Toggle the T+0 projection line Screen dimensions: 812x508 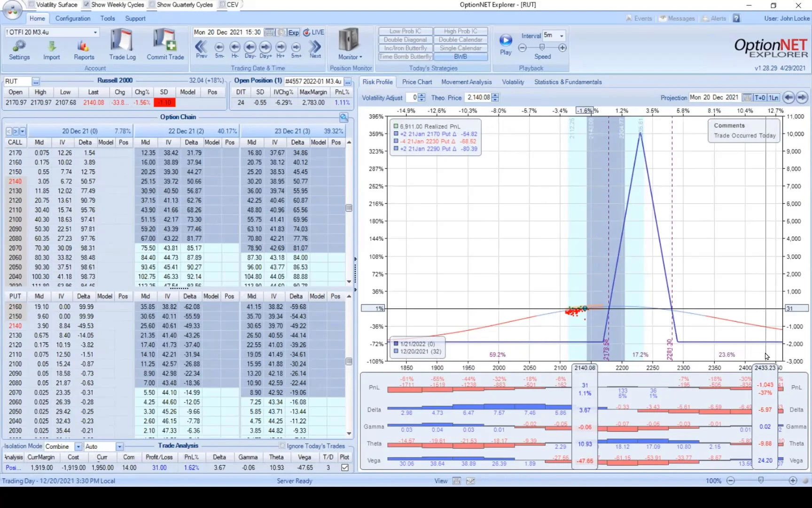[x=760, y=97]
